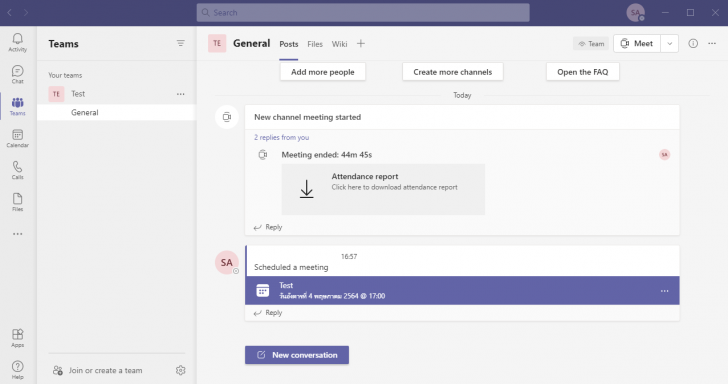Click Add more people button

323,72
